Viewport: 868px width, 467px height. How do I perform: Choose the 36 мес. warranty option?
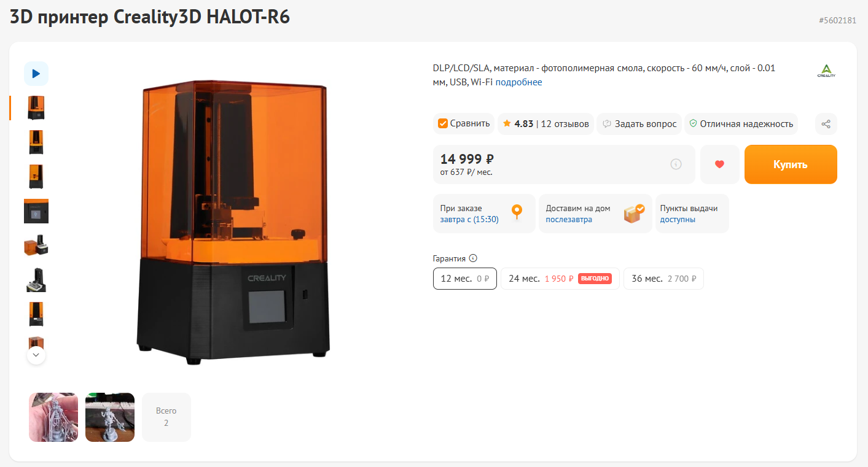(x=663, y=279)
